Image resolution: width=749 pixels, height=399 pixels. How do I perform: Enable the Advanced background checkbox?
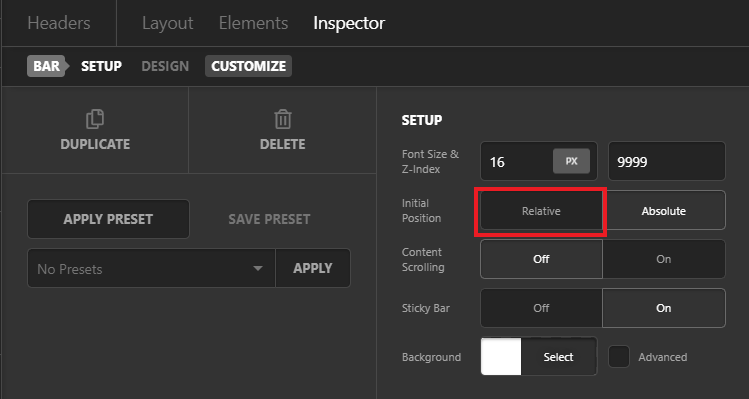(x=619, y=356)
